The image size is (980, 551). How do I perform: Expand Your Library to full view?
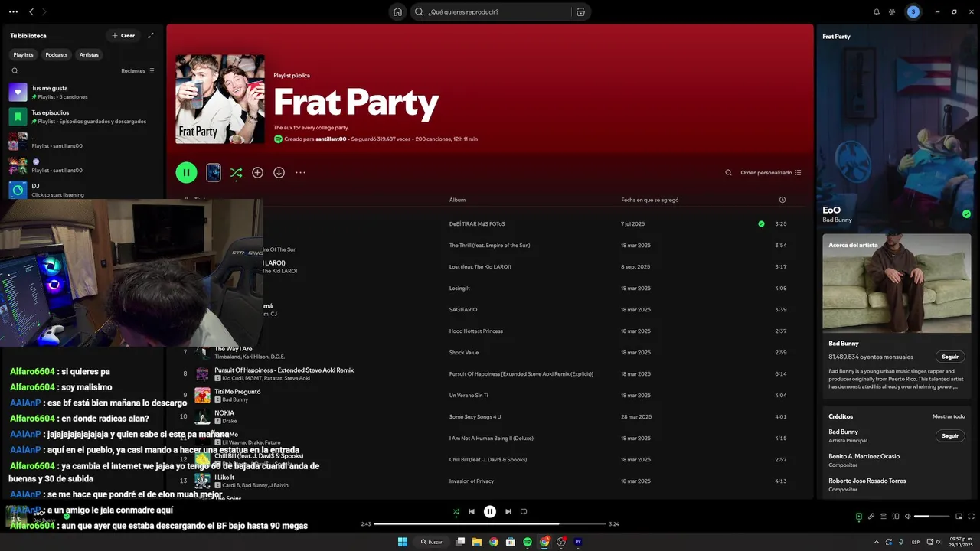(151, 35)
